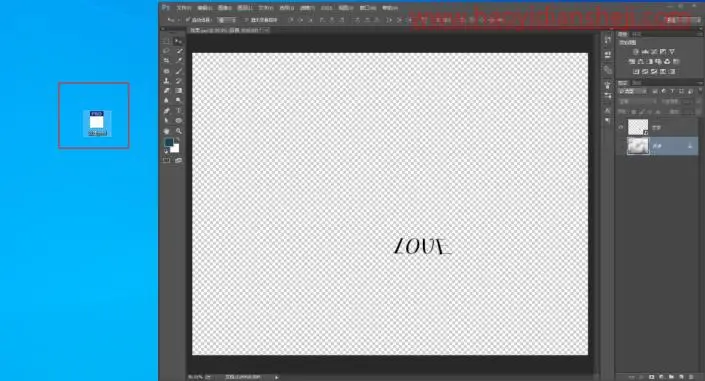Viewport: 705px width, 381px height.
Task: Click the foreground color swatch
Action: 169,142
